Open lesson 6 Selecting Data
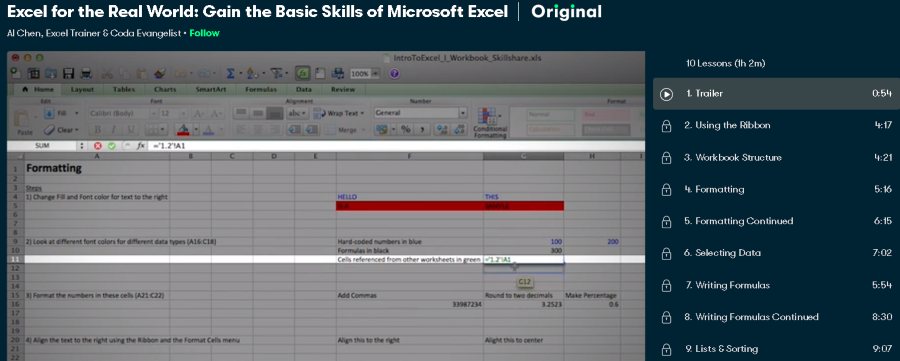Viewport: 900px width, 361px height. tap(776, 253)
